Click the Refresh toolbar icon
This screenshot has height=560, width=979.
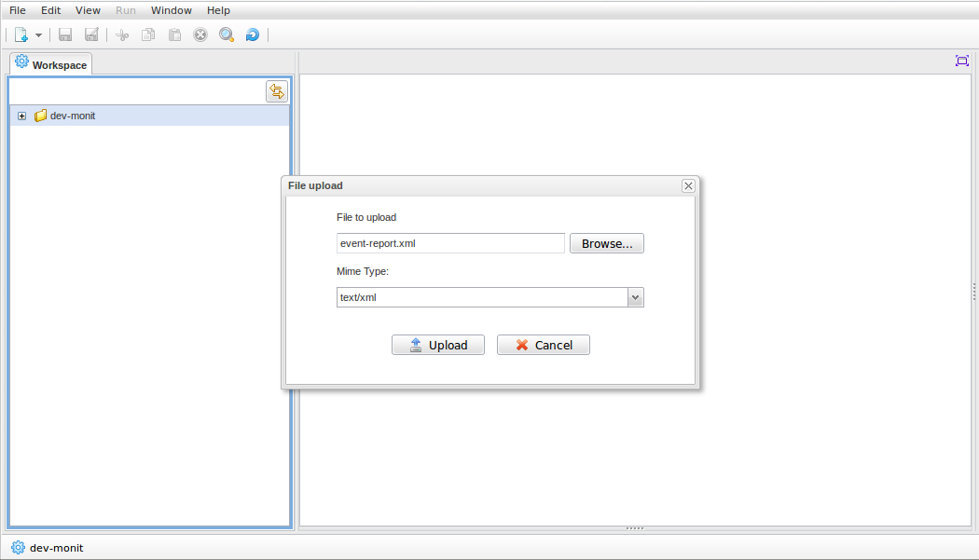(253, 35)
